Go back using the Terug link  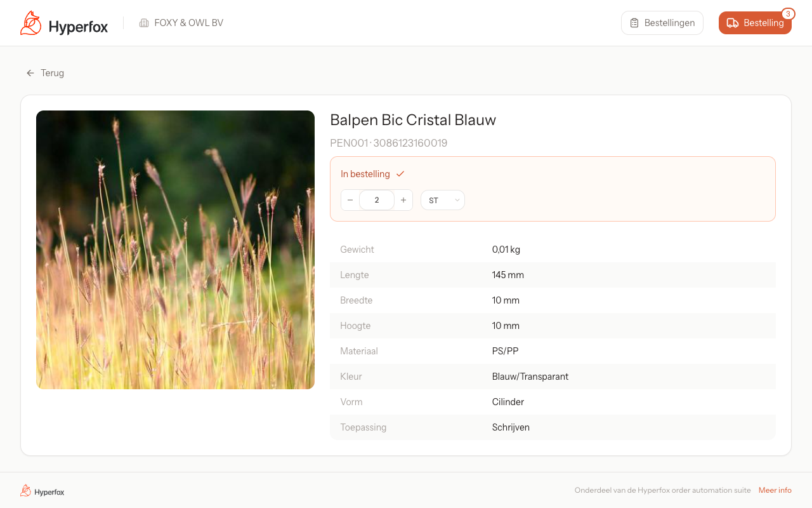[x=51, y=72]
